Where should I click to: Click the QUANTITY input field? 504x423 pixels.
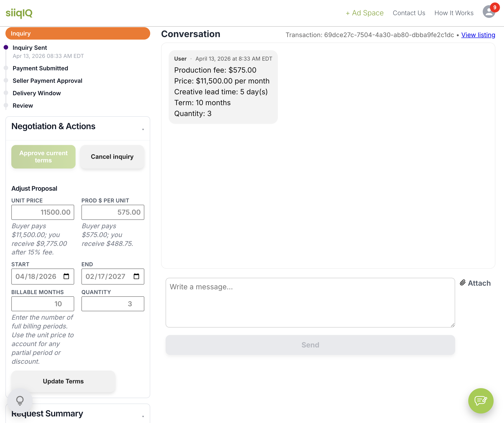click(113, 304)
